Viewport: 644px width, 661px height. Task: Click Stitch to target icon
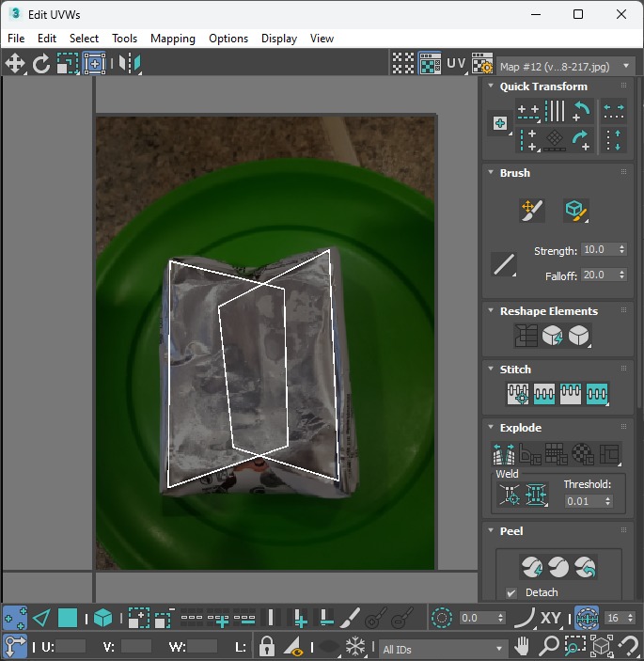pyautogui.click(x=518, y=394)
